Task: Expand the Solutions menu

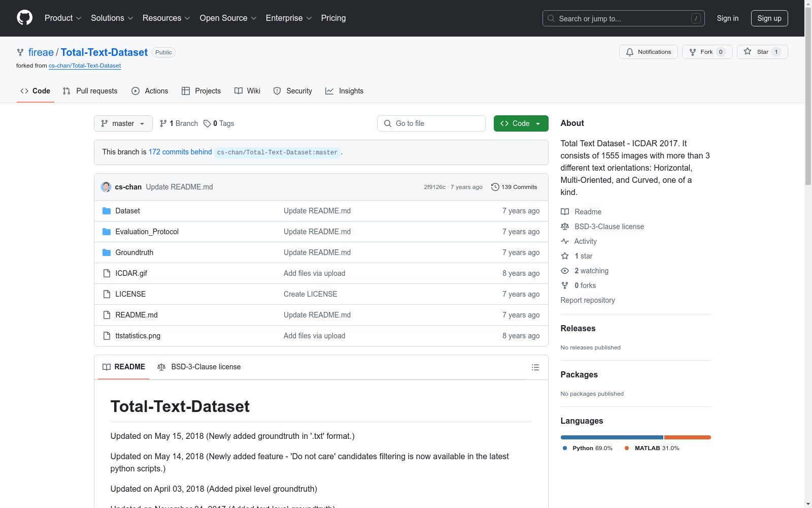Action: click(112, 18)
